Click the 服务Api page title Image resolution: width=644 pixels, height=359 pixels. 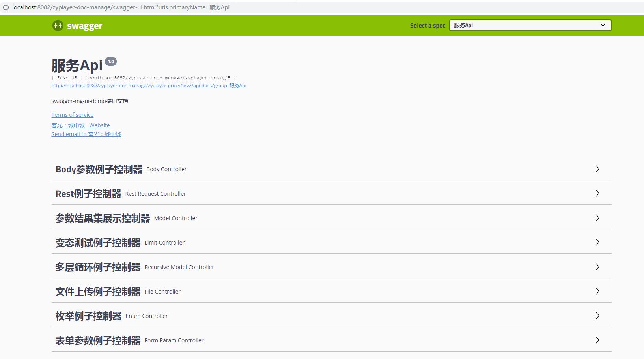77,65
